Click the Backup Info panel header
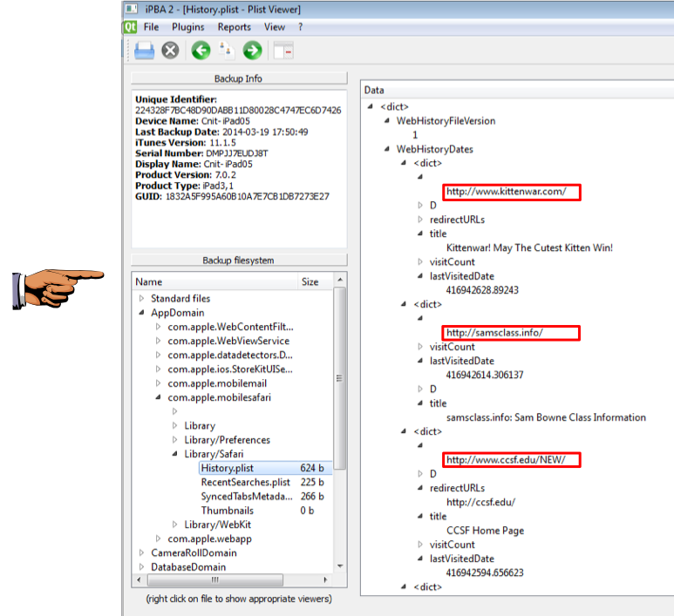674x616 pixels. [x=239, y=78]
